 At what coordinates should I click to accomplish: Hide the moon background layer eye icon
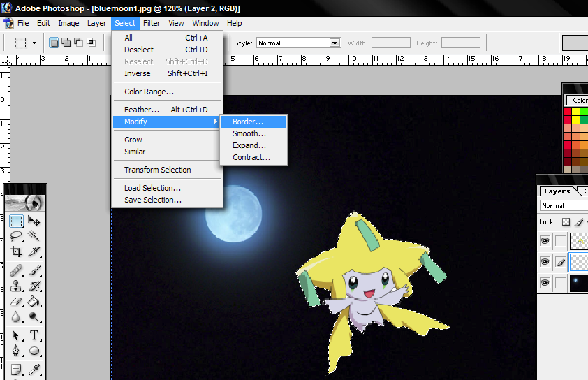(545, 282)
